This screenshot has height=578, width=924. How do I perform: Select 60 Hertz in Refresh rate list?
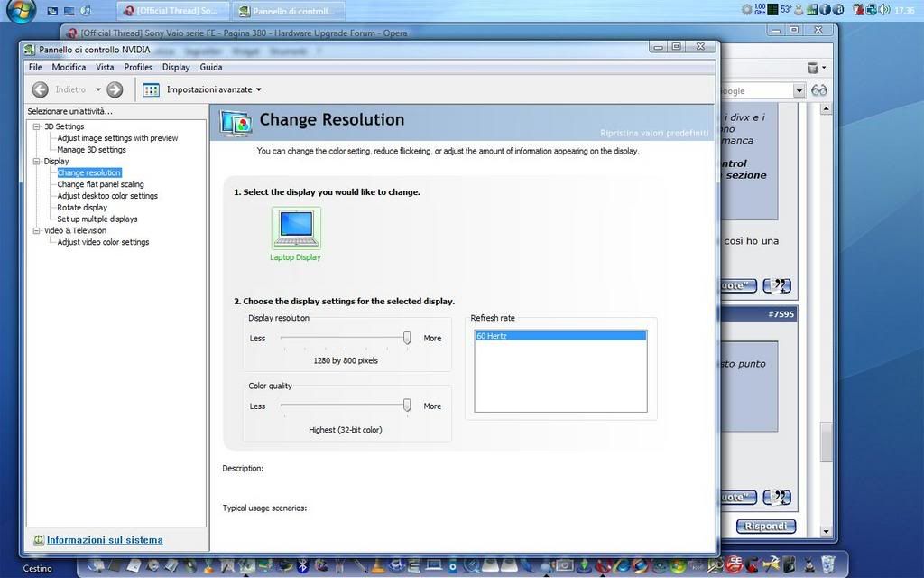coord(559,336)
